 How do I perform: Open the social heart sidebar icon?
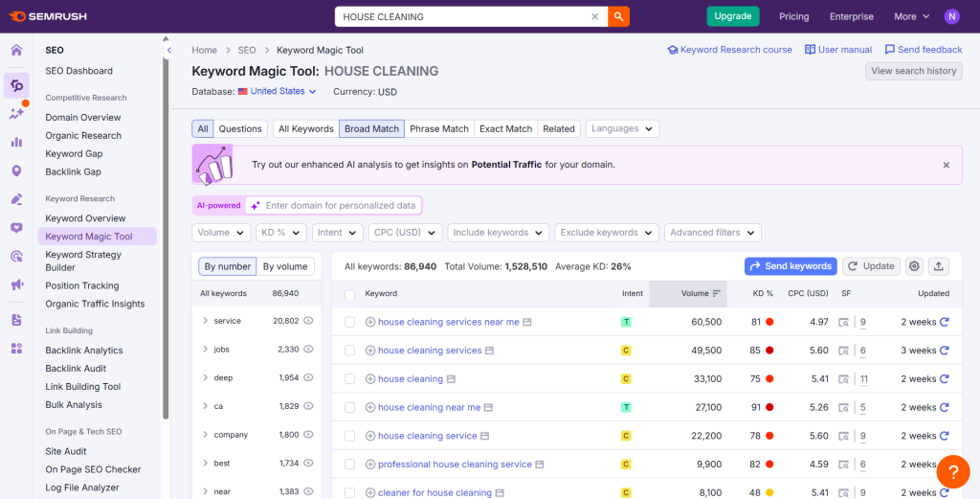pos(16,228)
